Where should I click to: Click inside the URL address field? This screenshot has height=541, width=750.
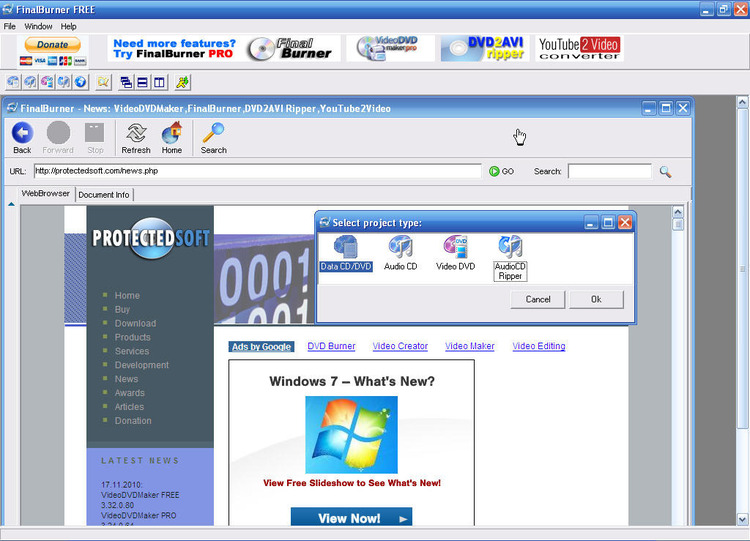[258, 171]
